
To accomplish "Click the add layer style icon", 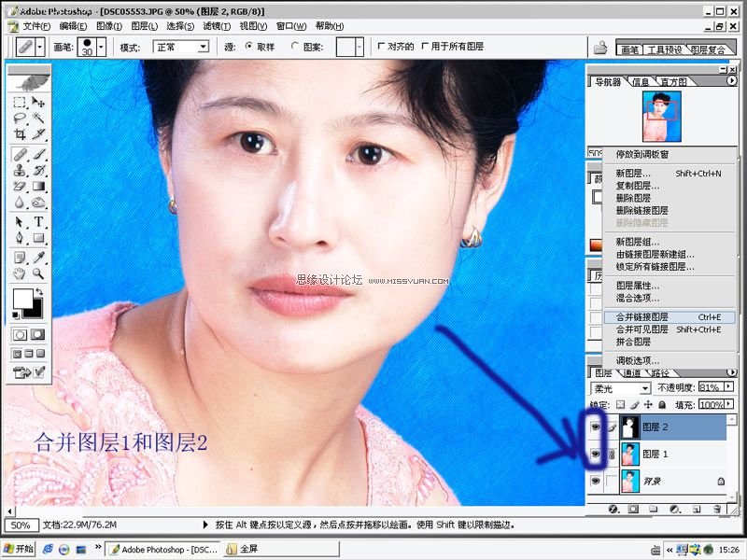I will click(614, 510).
